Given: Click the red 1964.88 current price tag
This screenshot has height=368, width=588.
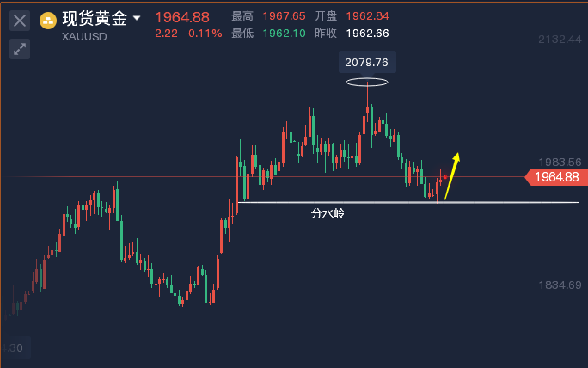Looking at the screenshot, I should (556, 177).
